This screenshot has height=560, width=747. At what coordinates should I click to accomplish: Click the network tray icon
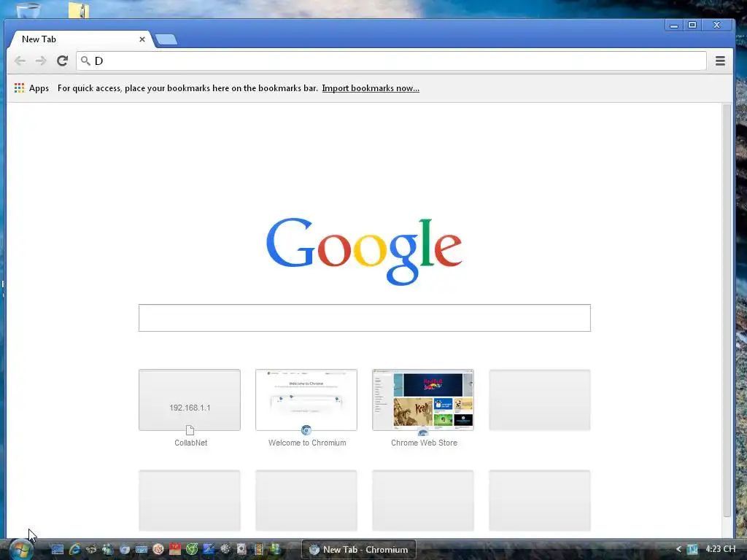click(x=692, y=549)
